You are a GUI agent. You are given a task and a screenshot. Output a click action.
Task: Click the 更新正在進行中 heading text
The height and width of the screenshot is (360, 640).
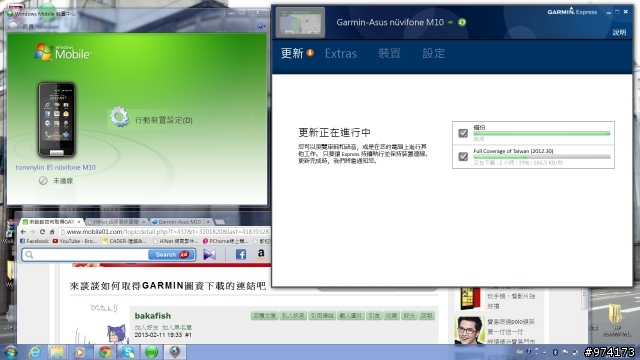pyautogui.click(x=334, y=132)
